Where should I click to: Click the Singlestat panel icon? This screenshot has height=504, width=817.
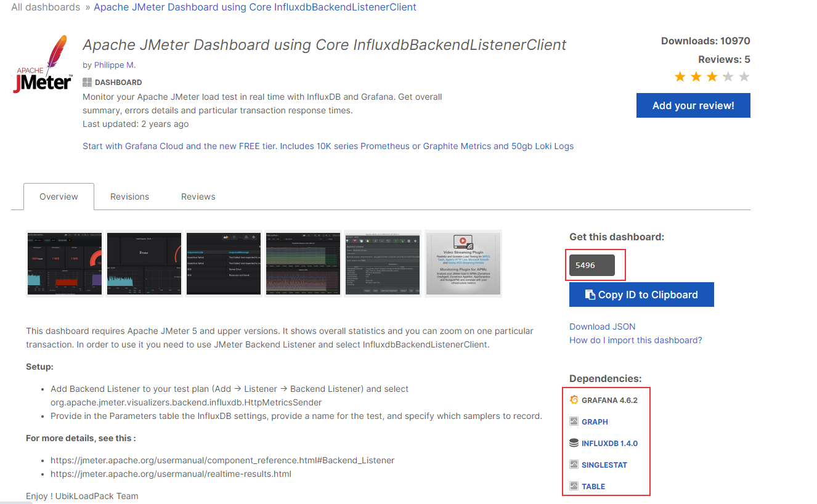(574, 465)
